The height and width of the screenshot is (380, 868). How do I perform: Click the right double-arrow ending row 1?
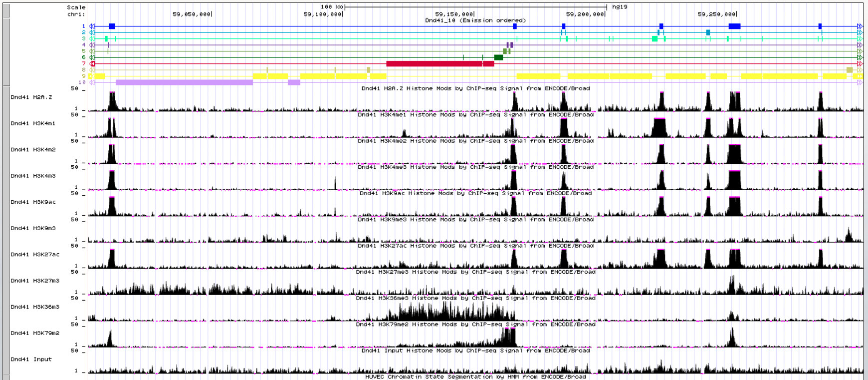(860, 26)
